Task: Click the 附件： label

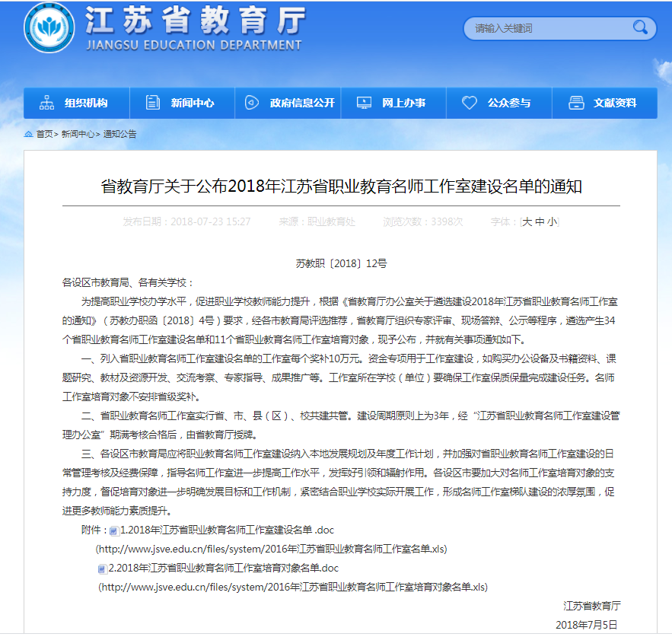Action: coord(94,530)
